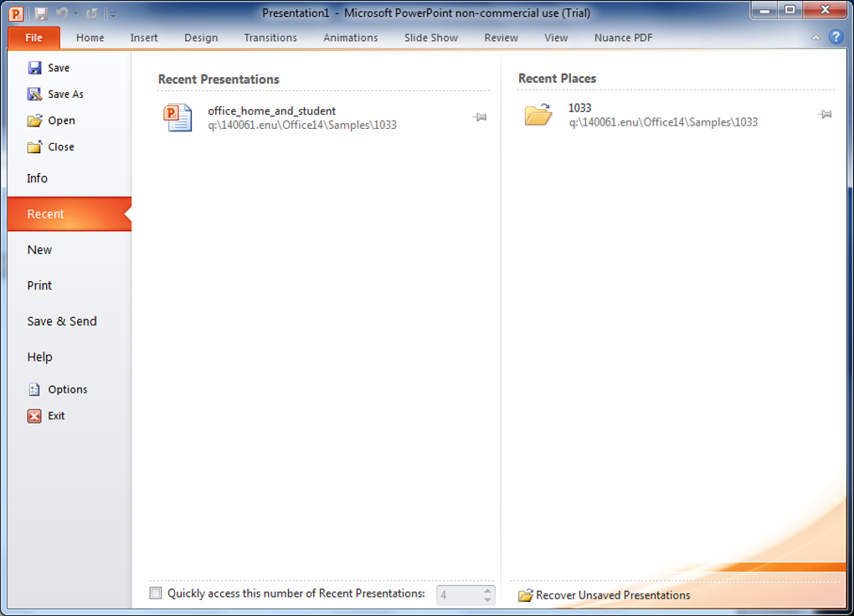Pin the 1033 folder in Recent Places
The width and height of the screenshot is (854, 616).
(825, 115)
